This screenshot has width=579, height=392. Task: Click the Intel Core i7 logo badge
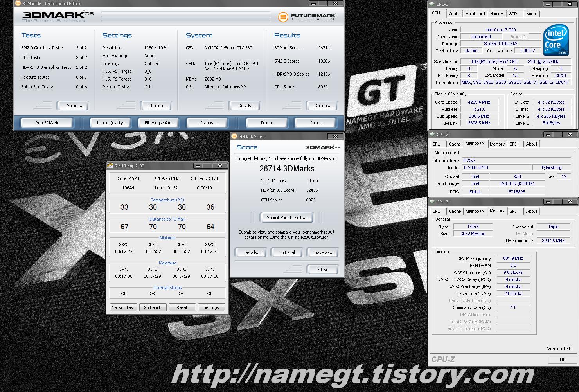[x=556, y=40]
